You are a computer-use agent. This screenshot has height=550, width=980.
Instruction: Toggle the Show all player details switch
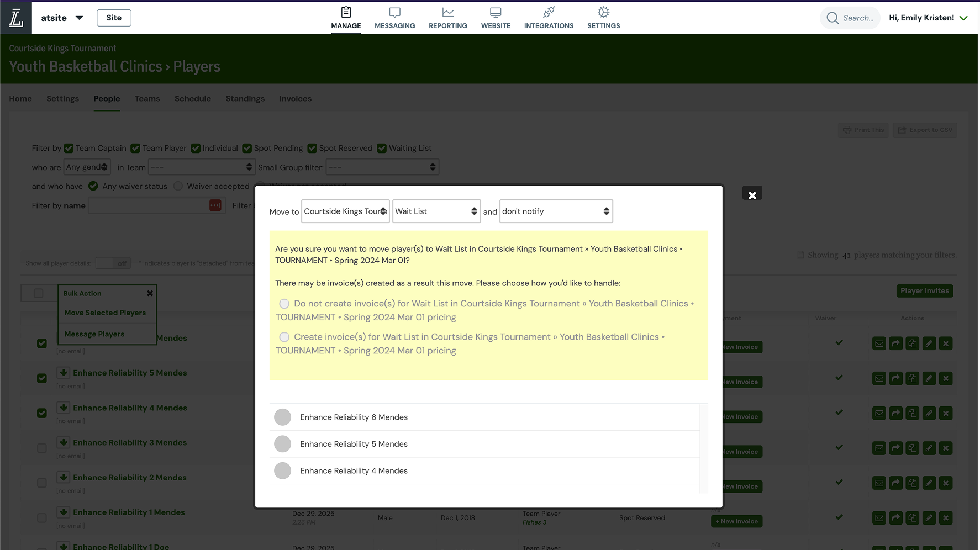[x=113, y=263]
